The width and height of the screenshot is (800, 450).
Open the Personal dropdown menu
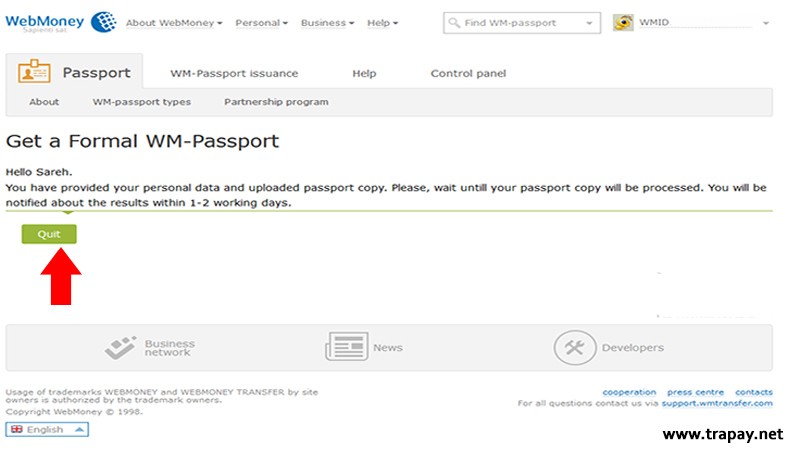pyautogui.click(x=261, y=22)
